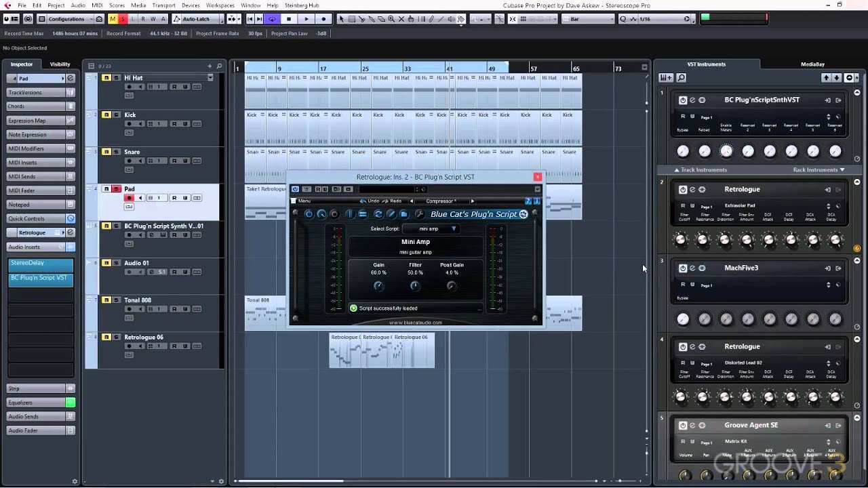Image resolution: width=868 pixels, height=488 pixels.
Task: Mute the Hi Hat track
Action: 106,78
